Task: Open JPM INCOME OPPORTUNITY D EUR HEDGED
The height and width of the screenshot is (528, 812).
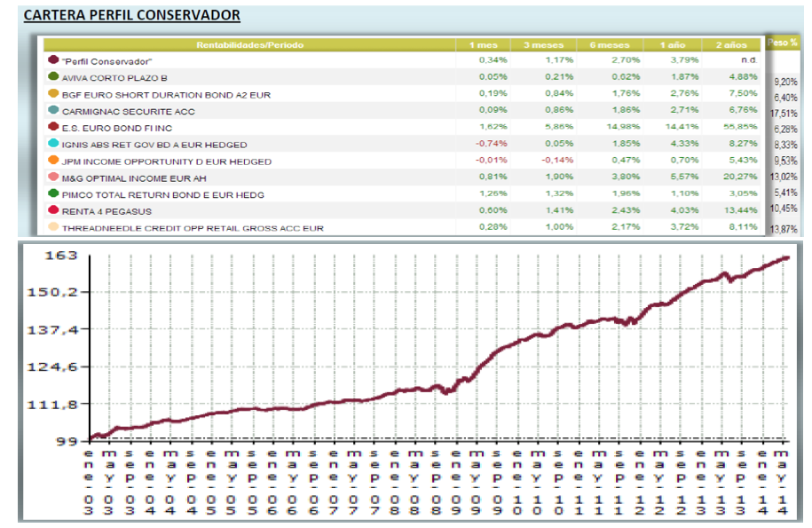Action: tap(167, 162)
